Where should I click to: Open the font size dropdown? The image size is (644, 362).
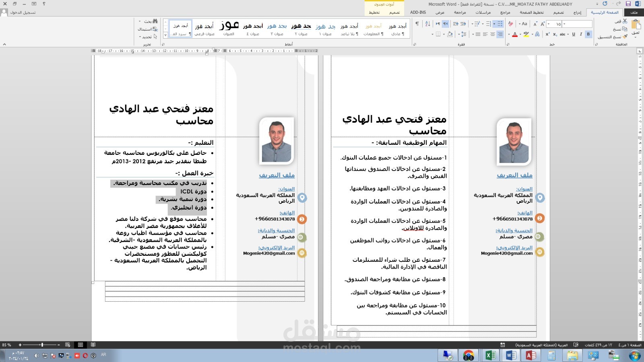tap(549, 24)
